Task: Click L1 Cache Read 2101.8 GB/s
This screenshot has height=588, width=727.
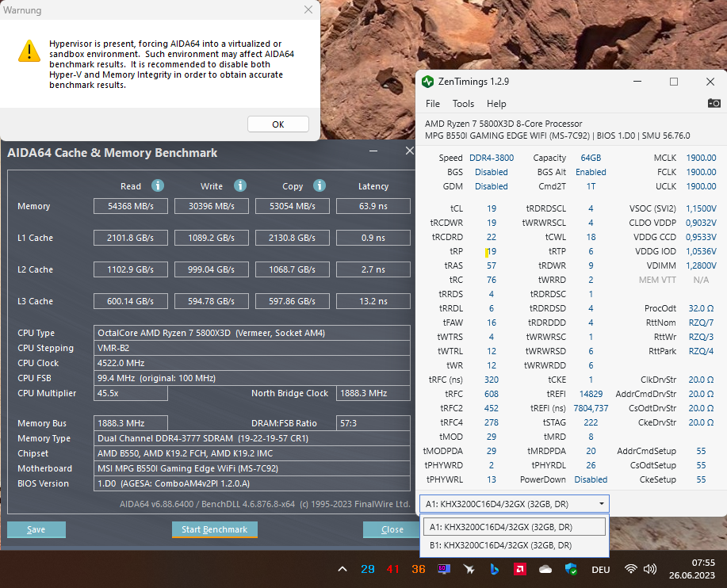Action: [131, 238]
